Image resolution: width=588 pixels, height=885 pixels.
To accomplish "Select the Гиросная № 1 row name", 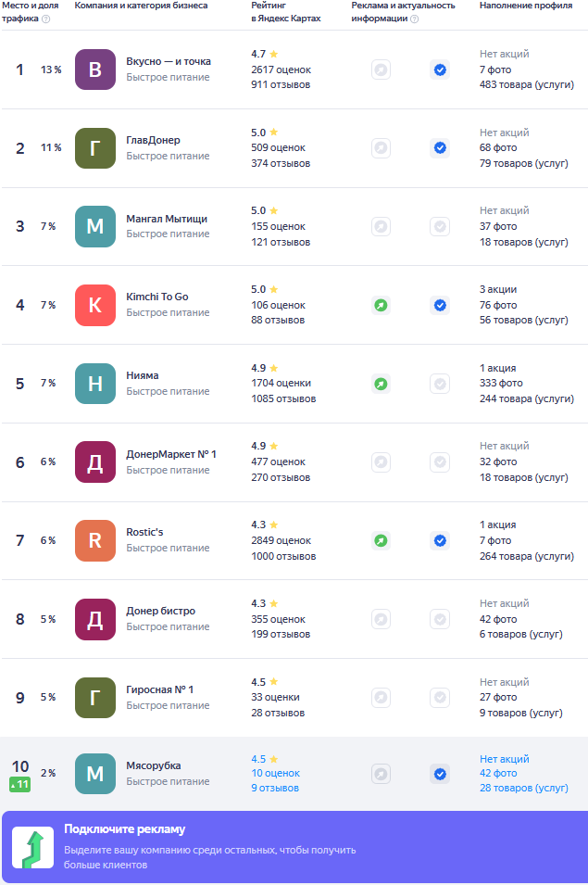I will coord(160,689).
